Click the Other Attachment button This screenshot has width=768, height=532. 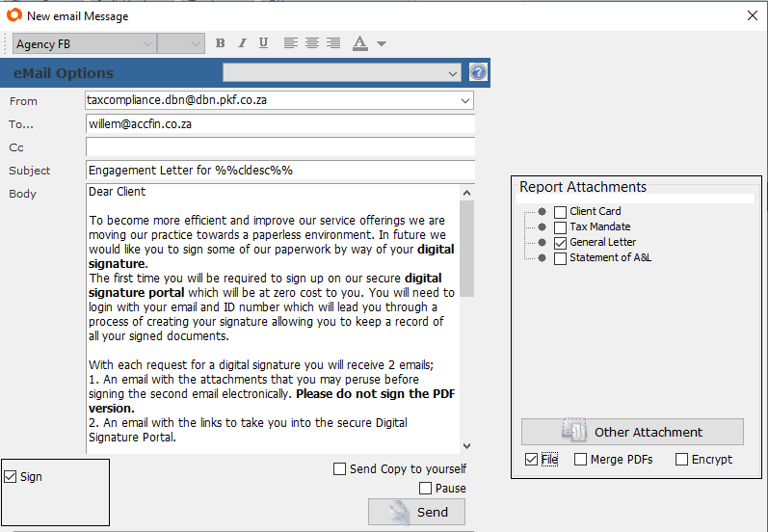632,432
